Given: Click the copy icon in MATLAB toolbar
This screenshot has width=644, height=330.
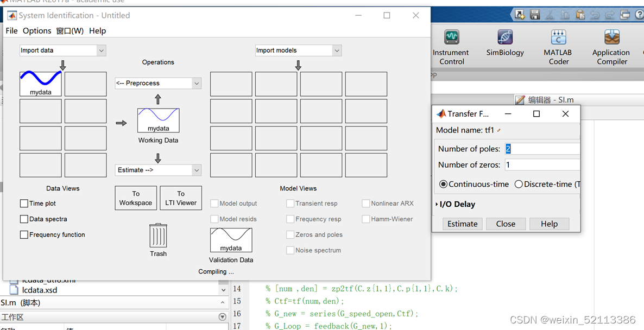Looking at the screenshot, I should tap(565, 15).
